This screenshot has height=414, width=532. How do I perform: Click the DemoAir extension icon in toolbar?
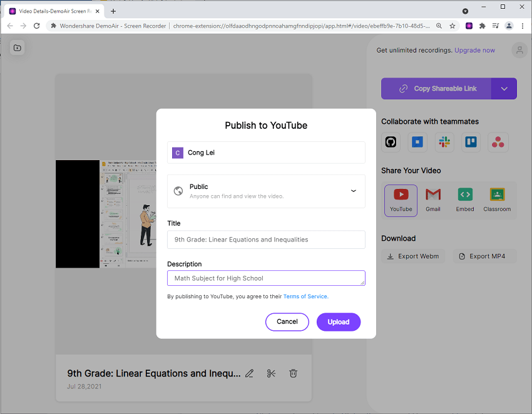(x=469, y=26)
